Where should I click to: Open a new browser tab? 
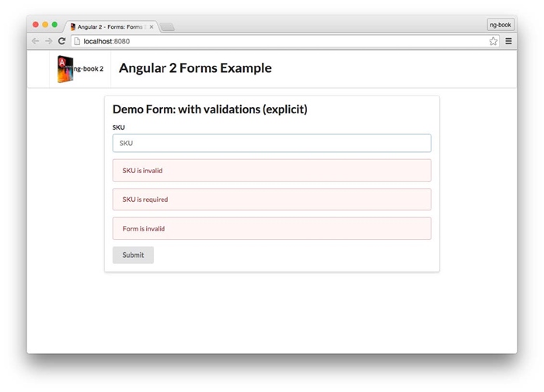click(x=167, y=27)
